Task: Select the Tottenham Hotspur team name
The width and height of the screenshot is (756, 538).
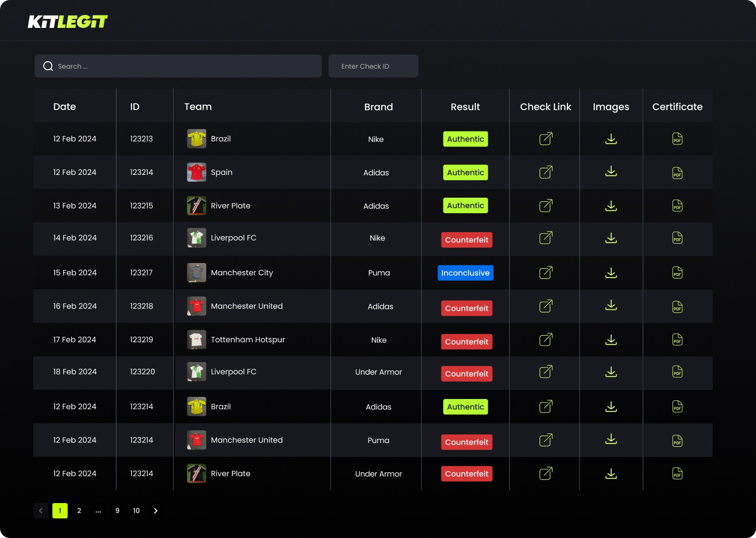Action: (x=248, y=339)
